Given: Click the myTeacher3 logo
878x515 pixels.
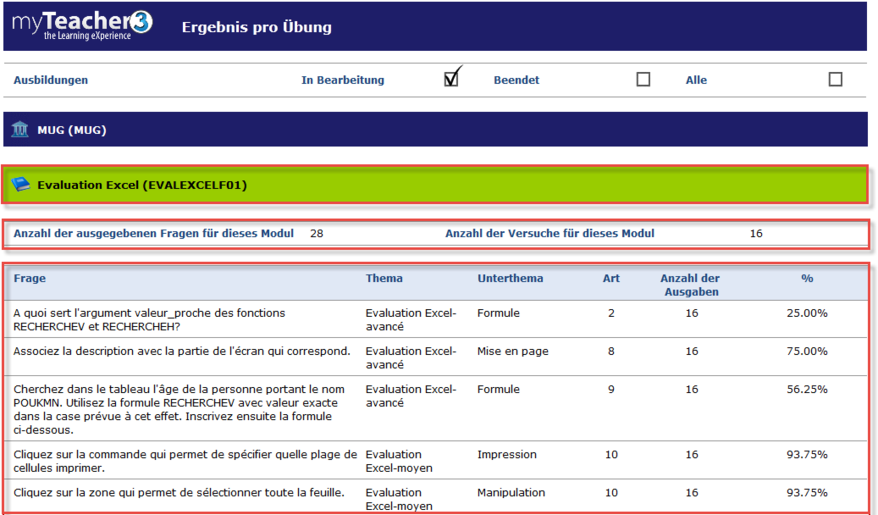Looking at the screenshot, I should point(83,25).
